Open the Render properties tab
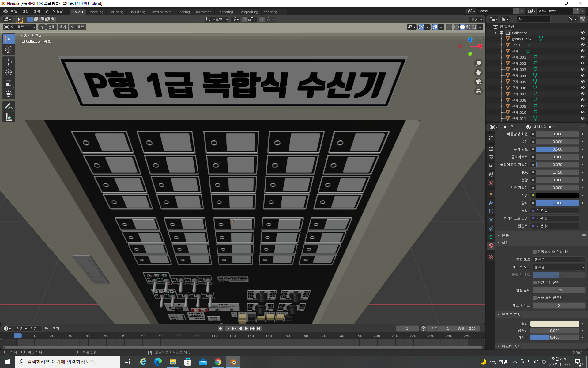Viewport: 588px width, 368px height. tap(491, 149)
